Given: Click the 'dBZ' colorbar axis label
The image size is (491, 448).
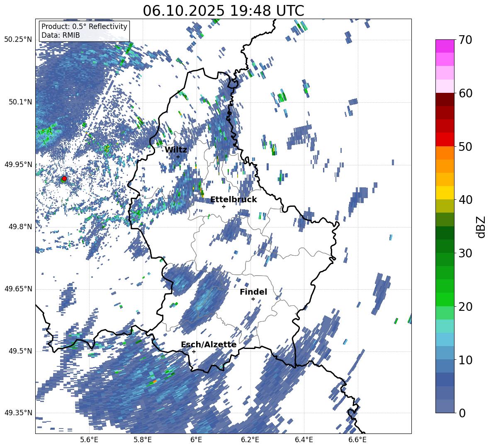Looking at the screenshot, I should click(481, 227).
